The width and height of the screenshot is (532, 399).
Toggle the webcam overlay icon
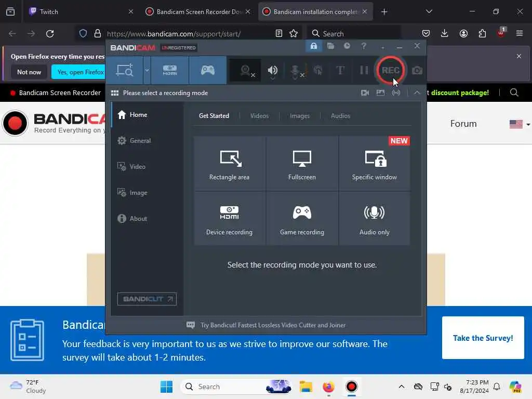pos(245,71)
